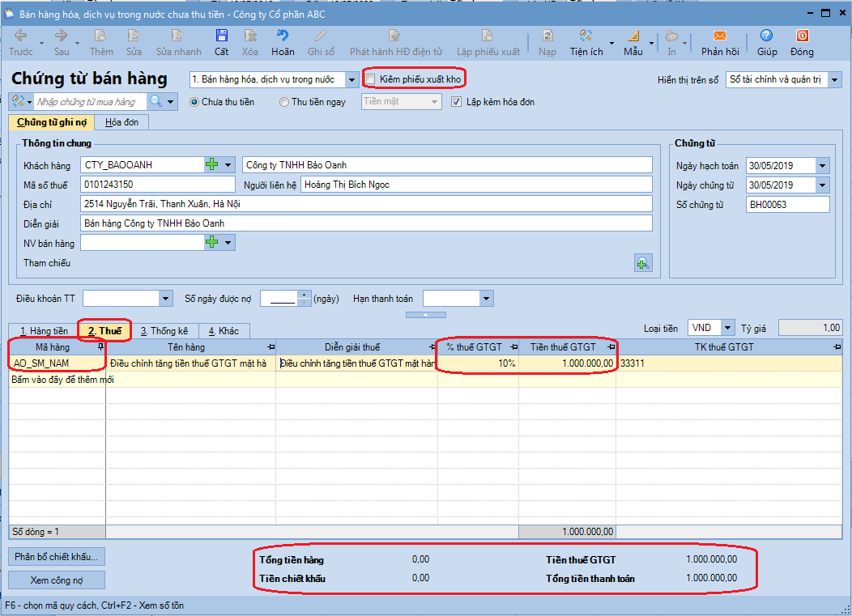Screen dimensions: 852x616
Task: Add new sales staff with green plus
Action: 212,242
